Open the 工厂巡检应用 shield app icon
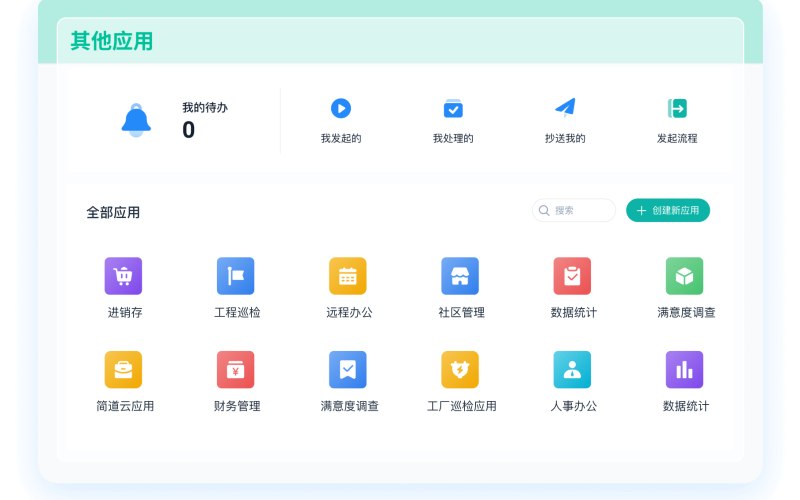Viewport: 800px width, 500px height. pyautogui.click(x=460, y=370)
